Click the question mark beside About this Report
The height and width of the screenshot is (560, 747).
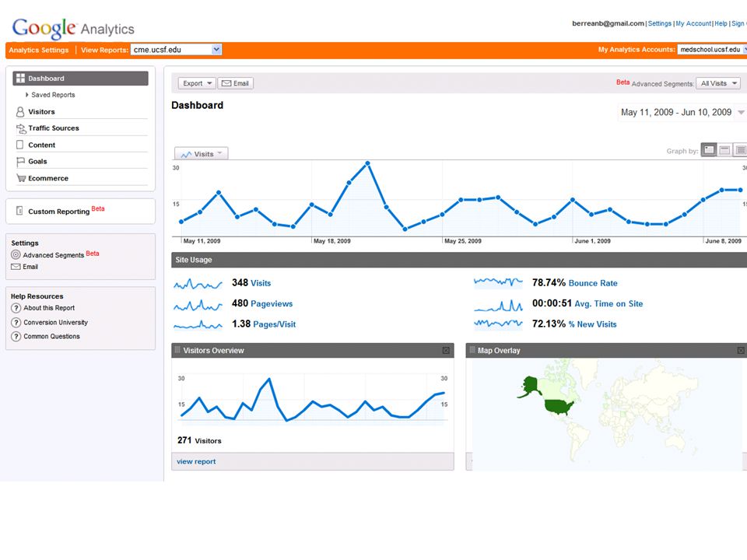[x=16, y=308]
